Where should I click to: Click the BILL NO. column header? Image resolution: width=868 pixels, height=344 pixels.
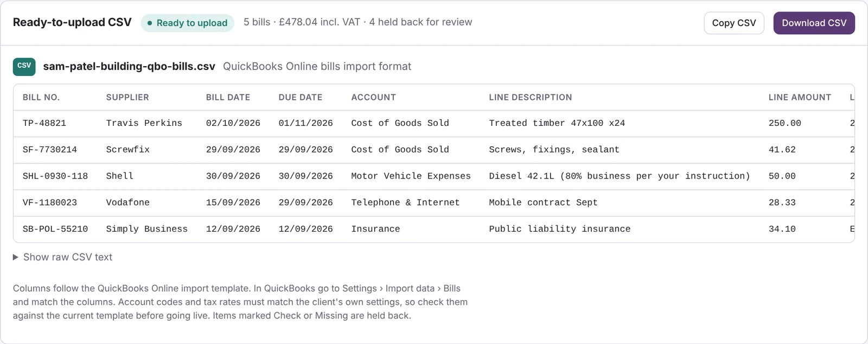tap(41, 97)
